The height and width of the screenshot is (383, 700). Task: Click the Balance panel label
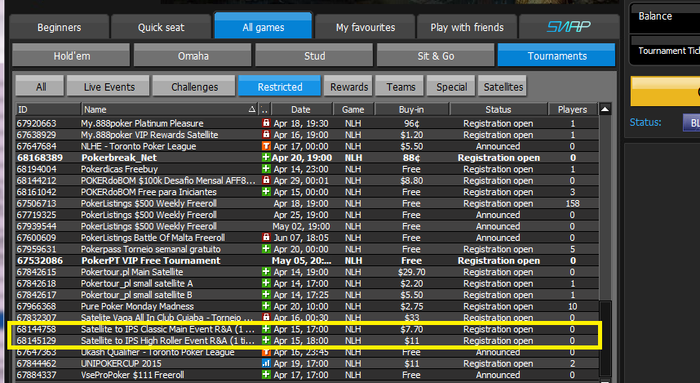pyautogui.click(x=655, y=16)
